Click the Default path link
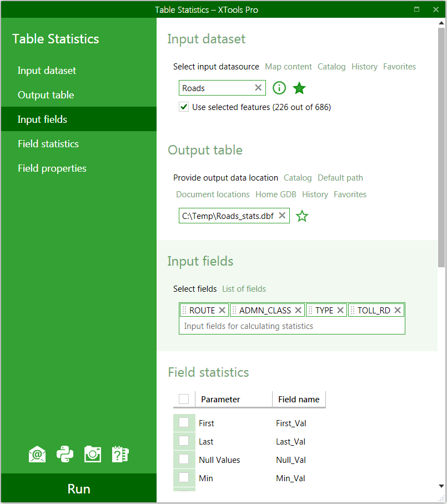 coord(340,178)
